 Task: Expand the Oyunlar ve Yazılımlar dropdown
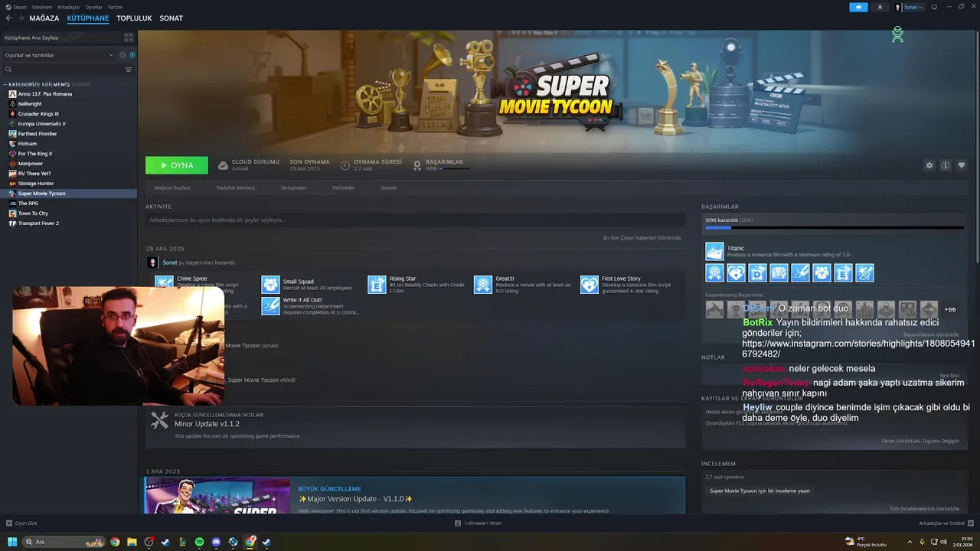point(59,55)
